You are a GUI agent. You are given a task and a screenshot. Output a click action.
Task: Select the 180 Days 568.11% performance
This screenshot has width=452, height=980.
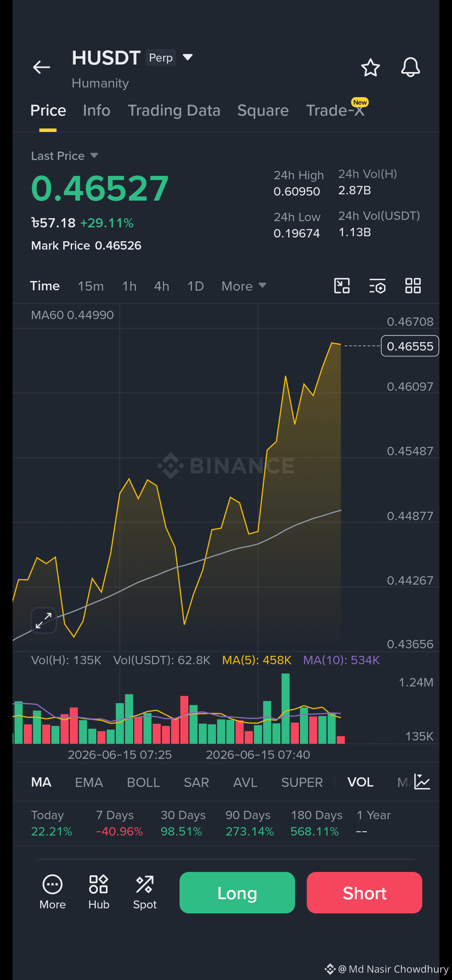click(x=316, y=823)
